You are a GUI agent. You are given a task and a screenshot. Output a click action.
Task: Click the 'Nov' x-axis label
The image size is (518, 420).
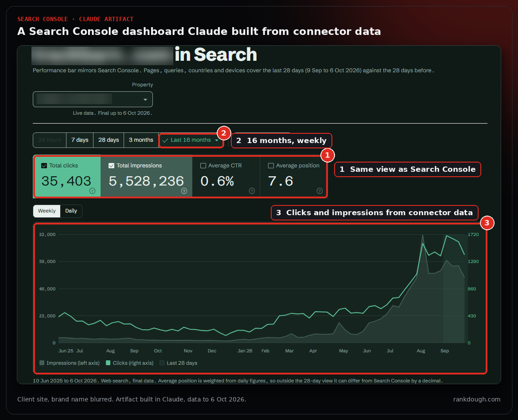tap(188, 351)
